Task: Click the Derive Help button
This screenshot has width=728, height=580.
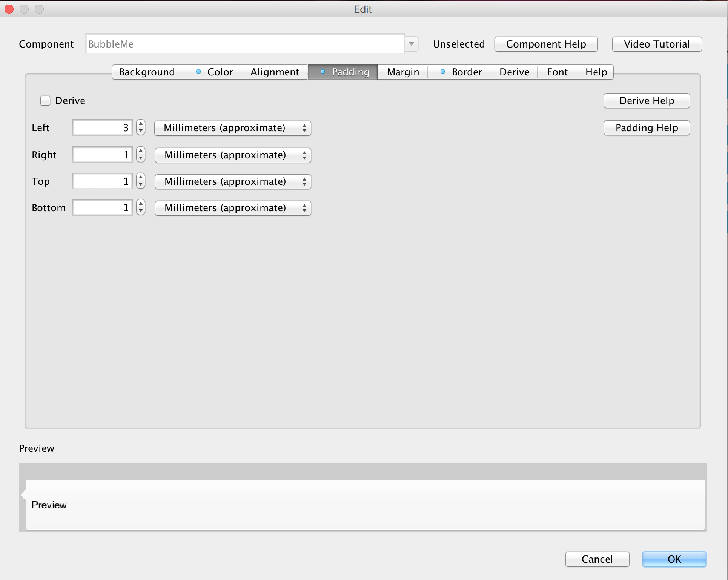Action: pyautogui.click(x=647, y=100)
